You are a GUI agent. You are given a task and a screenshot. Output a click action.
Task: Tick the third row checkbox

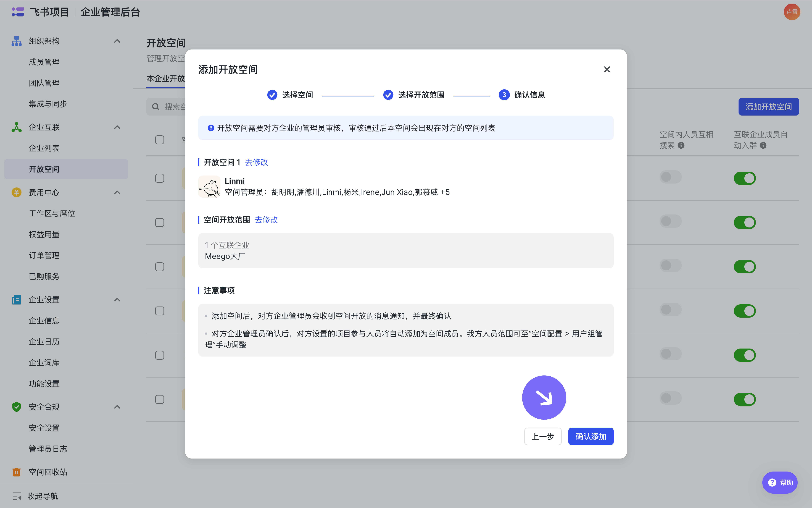point(159,267)
